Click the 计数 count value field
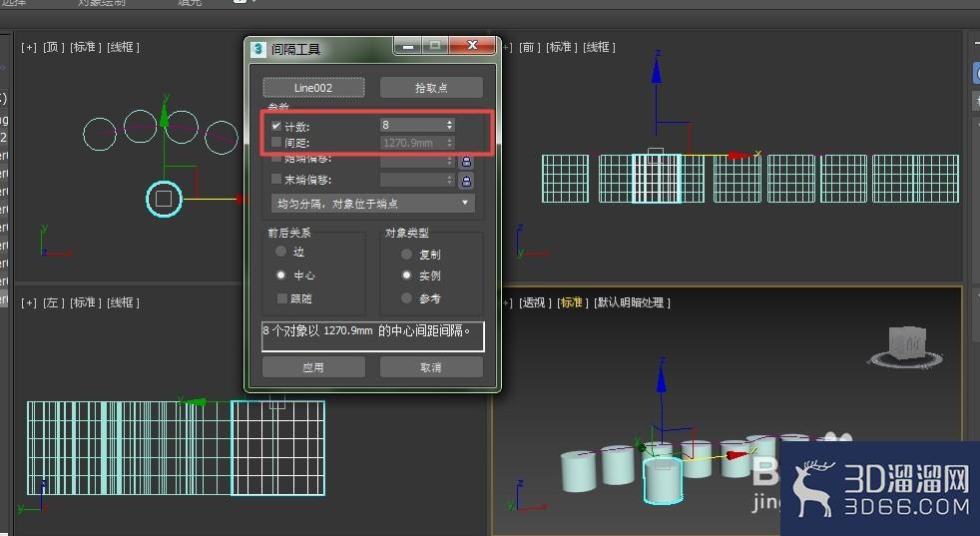Image resolution: width=980 pixels, height=536 pixels. point(412,125)
